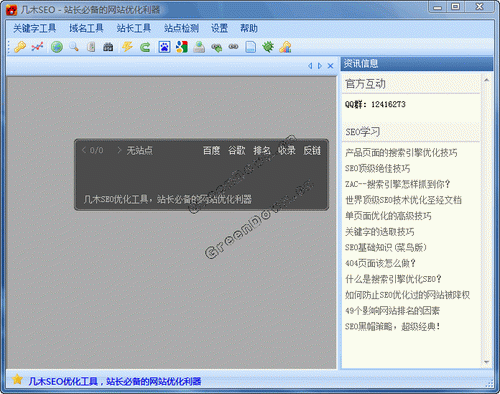Open the 404页面该怎么做 article link
Viewport: 500px width, 394px height.
pos(380,263)
